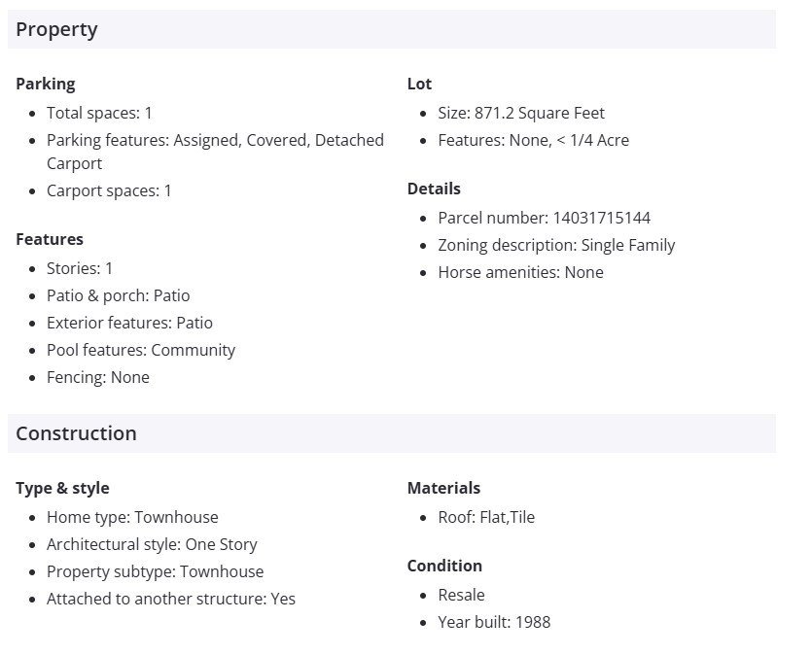Click the lot Size: 871.2 Square Feet entry

[x=521, y=113]
